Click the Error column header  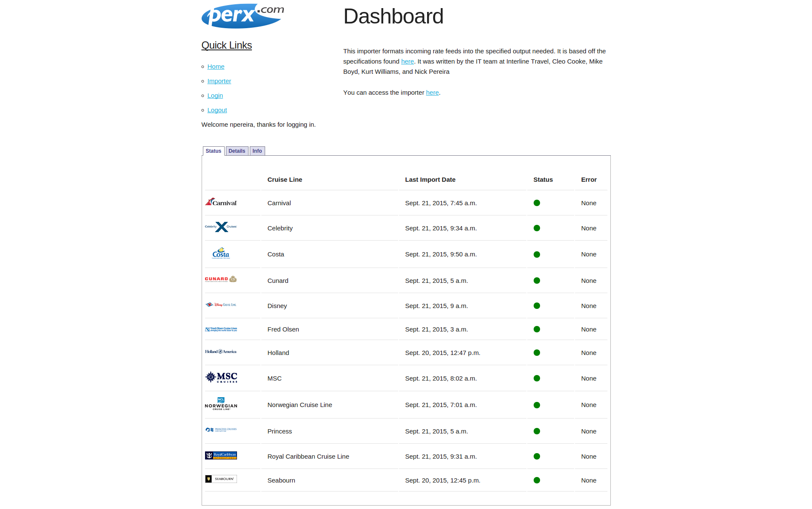tap(589, 180)
